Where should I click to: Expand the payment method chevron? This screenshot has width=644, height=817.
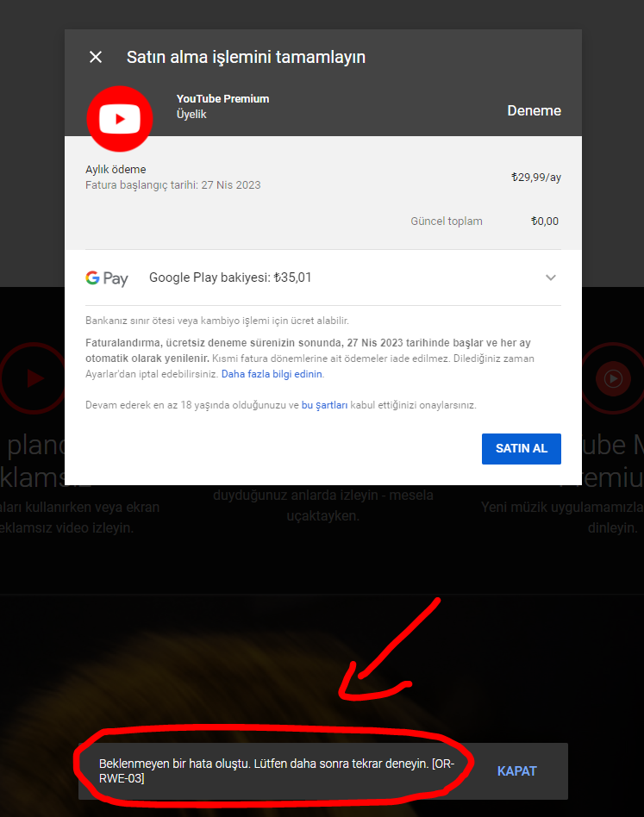[551, 278]
